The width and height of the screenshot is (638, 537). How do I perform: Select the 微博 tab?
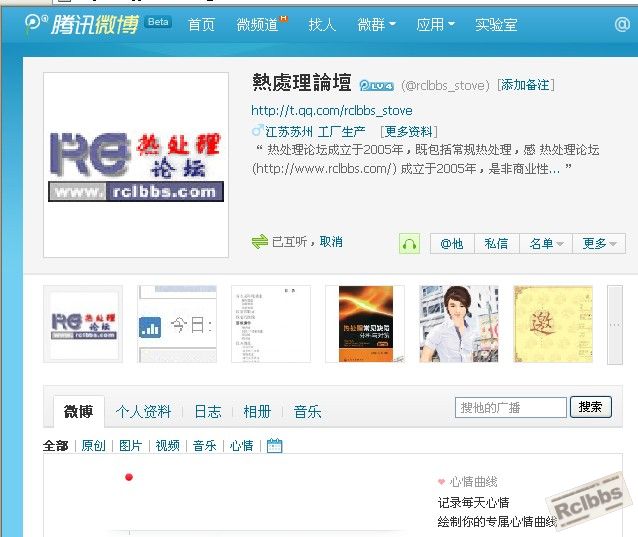click(79, 411)
